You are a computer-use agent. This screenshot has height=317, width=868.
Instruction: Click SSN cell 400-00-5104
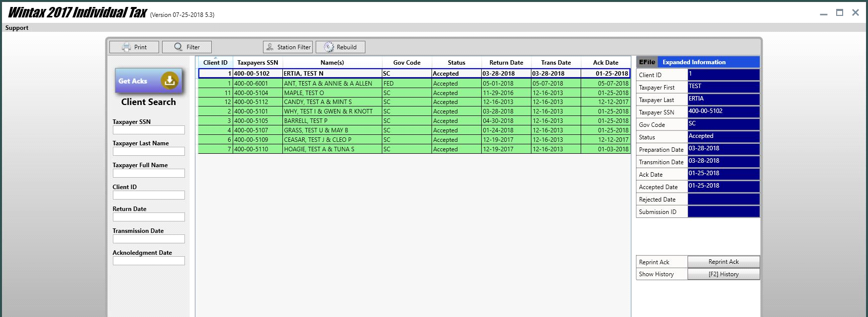(258, 93)
